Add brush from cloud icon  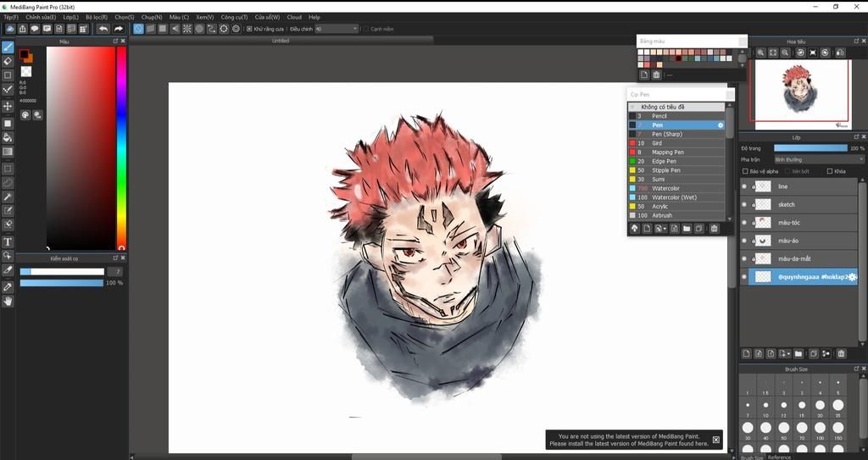634,229
